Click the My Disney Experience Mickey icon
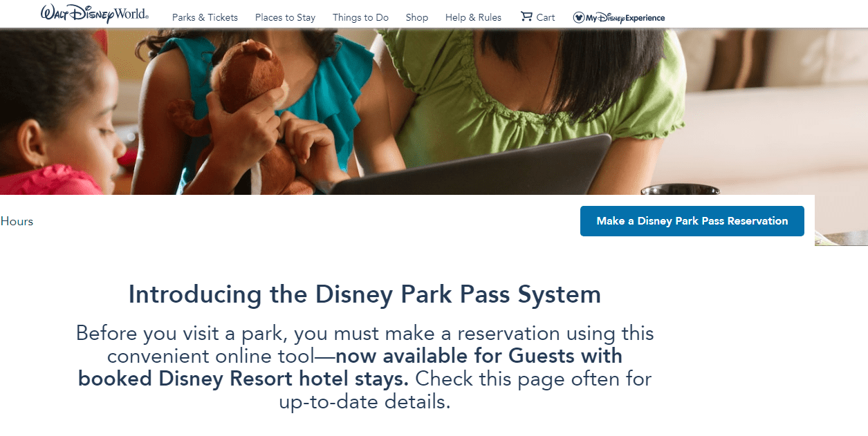 (579, 17)
